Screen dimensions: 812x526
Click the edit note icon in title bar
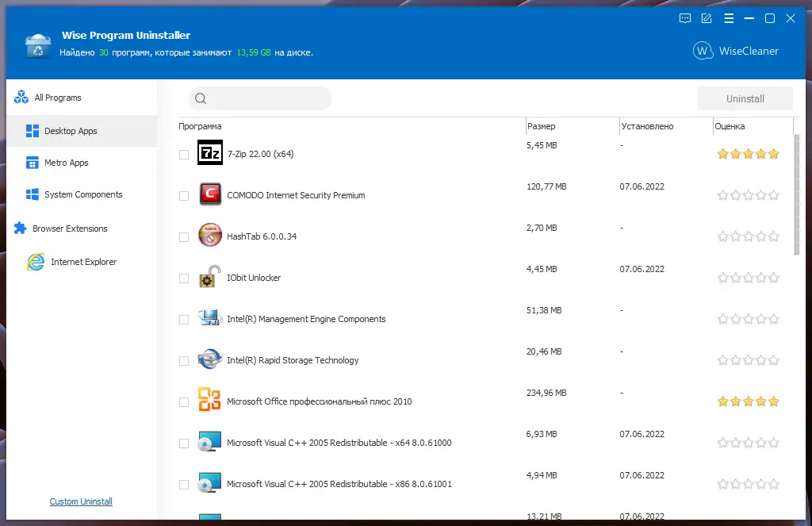click(x=707, y=19)
